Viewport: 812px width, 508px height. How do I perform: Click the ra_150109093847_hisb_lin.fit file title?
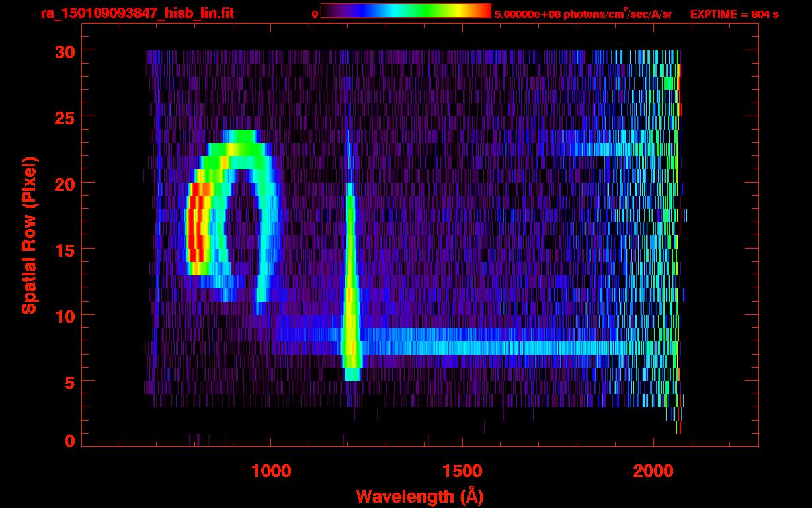click(137, 13)
